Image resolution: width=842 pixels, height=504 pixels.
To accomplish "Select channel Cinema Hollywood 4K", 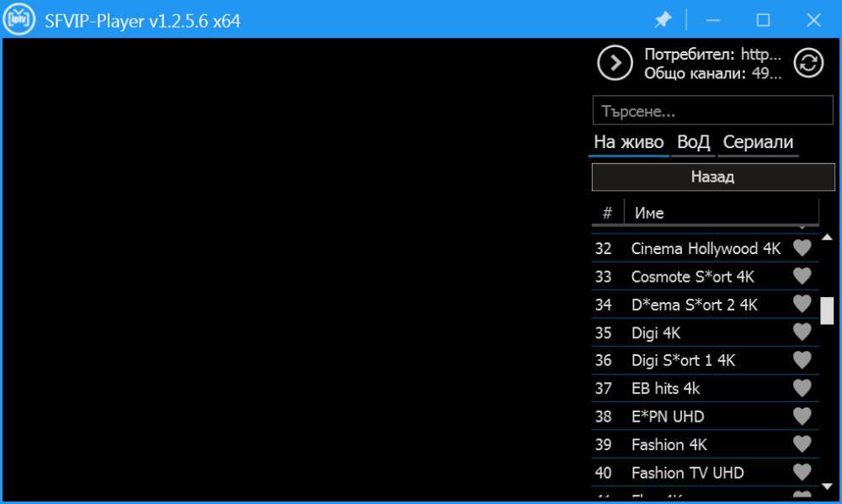I will pos(706,248).
